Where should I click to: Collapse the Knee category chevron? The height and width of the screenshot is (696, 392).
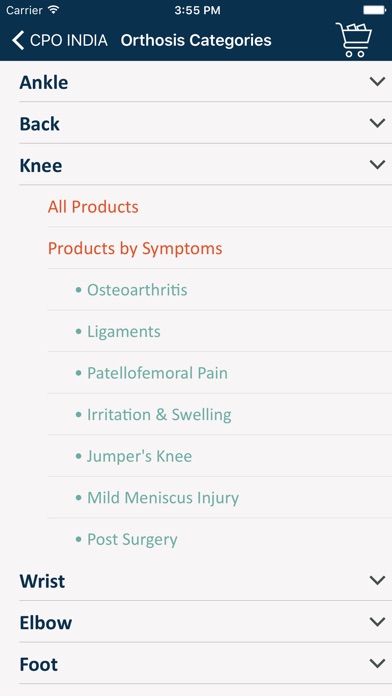tap(377, 165)
